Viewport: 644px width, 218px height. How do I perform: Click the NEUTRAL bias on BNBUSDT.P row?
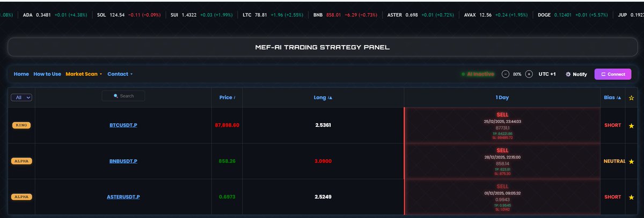click(614, 161)
